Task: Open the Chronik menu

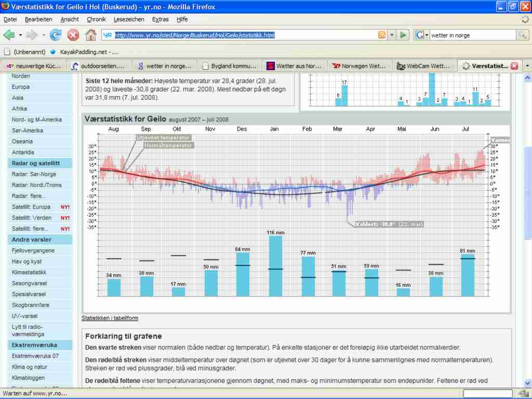Action: [96, 19]
